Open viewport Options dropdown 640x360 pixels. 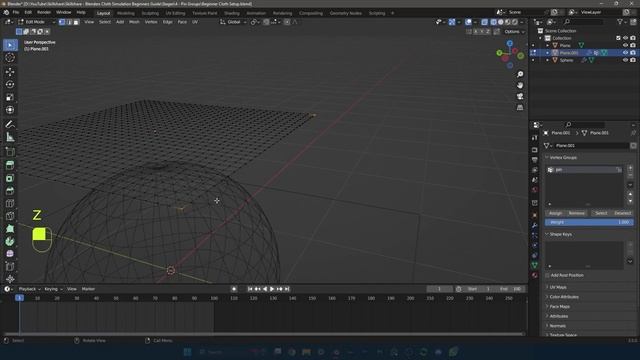[514, 32]
